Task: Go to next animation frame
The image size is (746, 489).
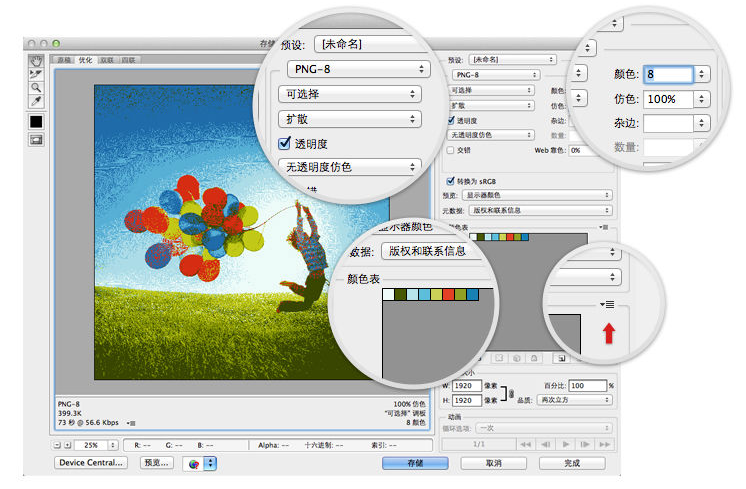Action: pos(585,444)
